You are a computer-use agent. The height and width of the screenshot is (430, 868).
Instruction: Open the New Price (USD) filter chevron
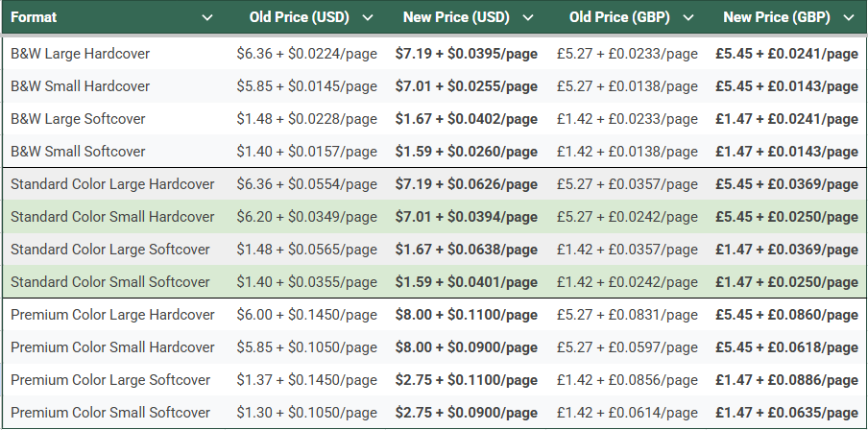(527, 17)
